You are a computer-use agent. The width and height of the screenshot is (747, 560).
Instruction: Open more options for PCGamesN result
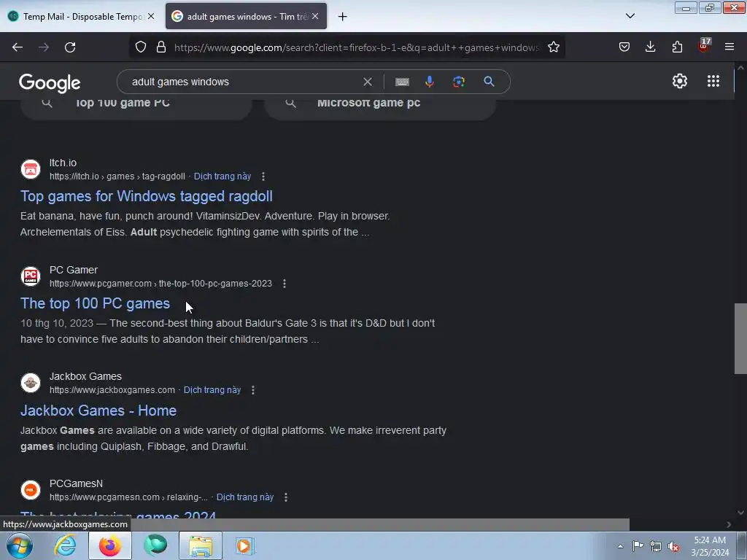286,497
